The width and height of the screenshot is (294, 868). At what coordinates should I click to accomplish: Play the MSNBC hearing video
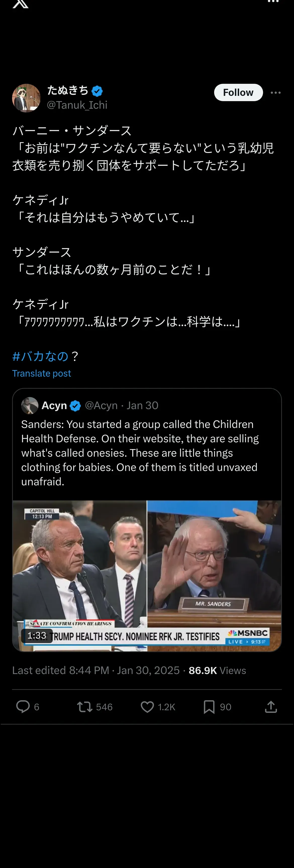coord(147,576)
